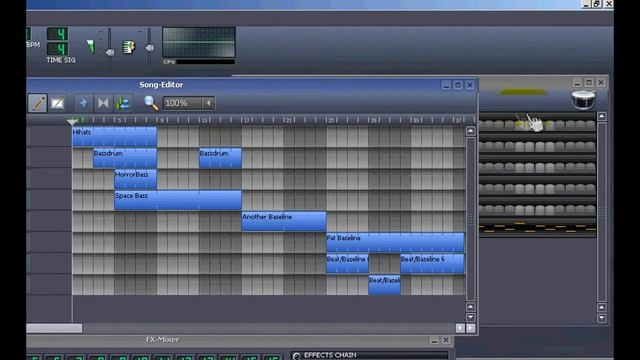Select the Beat/Baseline clip in bottom track
The height and width of the screenshot is (360, 640).
click(x=384, y=285)
